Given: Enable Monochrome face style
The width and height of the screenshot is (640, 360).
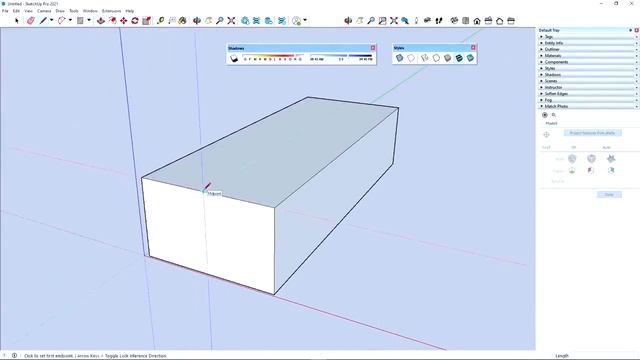Looking at the screenshot, I should (470, 58).
